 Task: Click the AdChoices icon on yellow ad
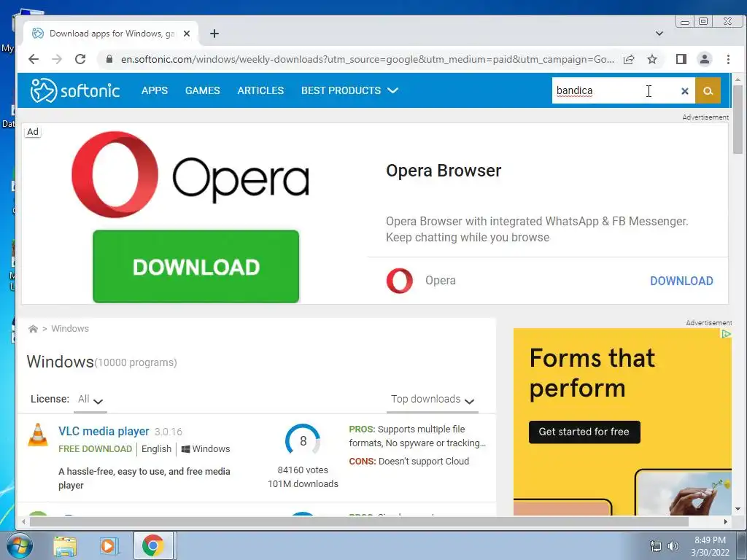[726, 334]
